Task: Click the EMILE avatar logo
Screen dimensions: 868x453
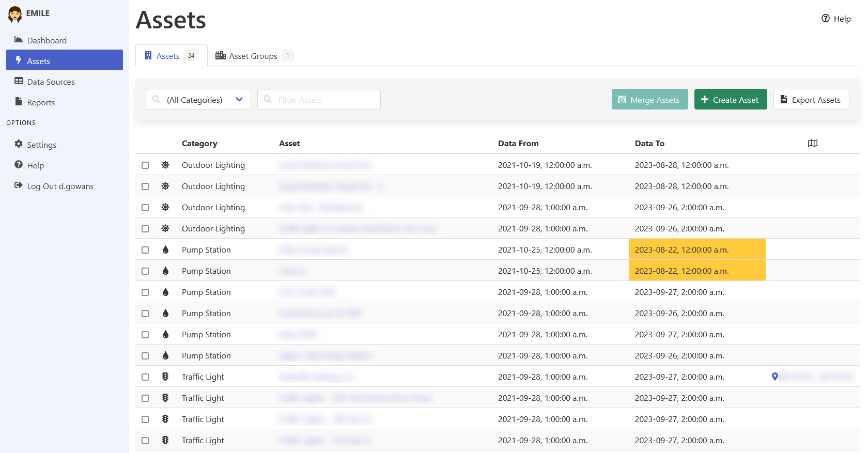Action: [15, 14]
